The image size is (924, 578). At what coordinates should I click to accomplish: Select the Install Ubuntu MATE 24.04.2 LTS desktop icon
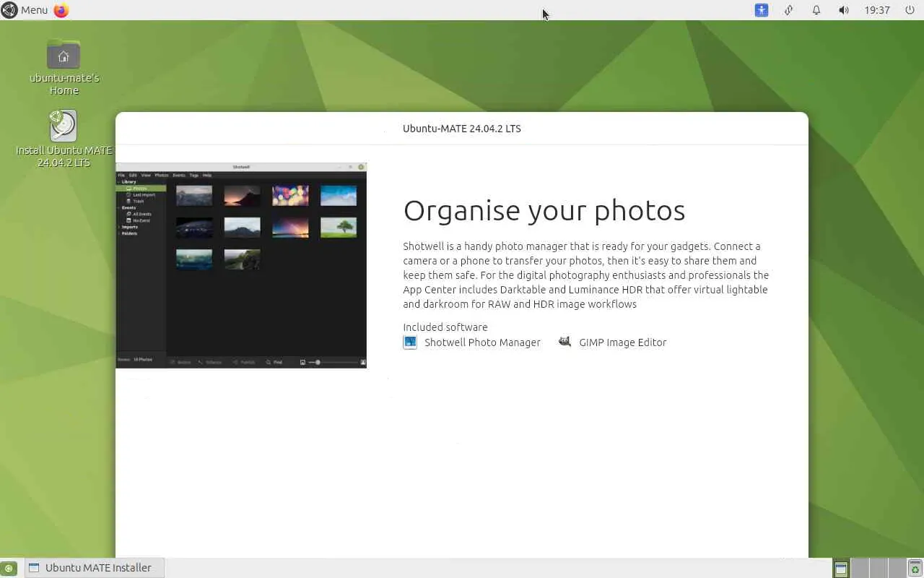tap(64, 139)
